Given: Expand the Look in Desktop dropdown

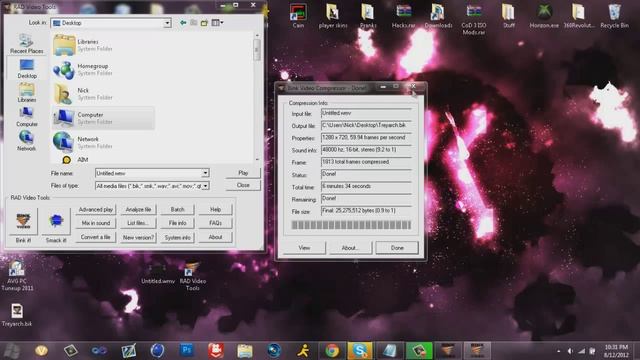Looking at the screenshot, I should [167, 23].
